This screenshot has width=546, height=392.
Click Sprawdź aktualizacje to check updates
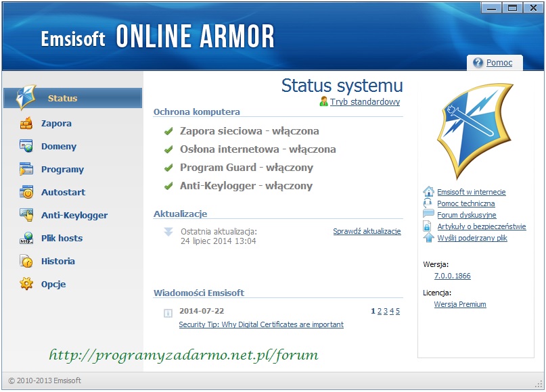click(x=367, y=231)
